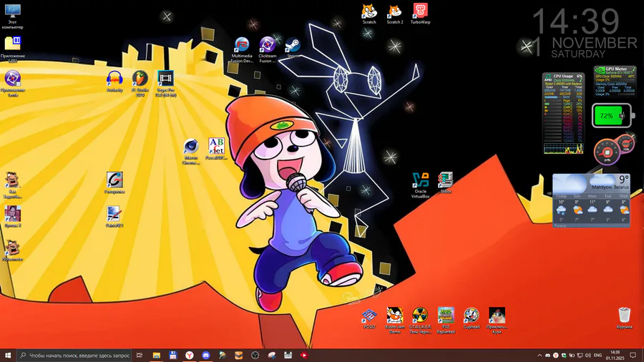Image resolution: width=644 pixels, height=362 pixels.
Task: Select the Audacity headphones icon
Action: click(114, 82)
